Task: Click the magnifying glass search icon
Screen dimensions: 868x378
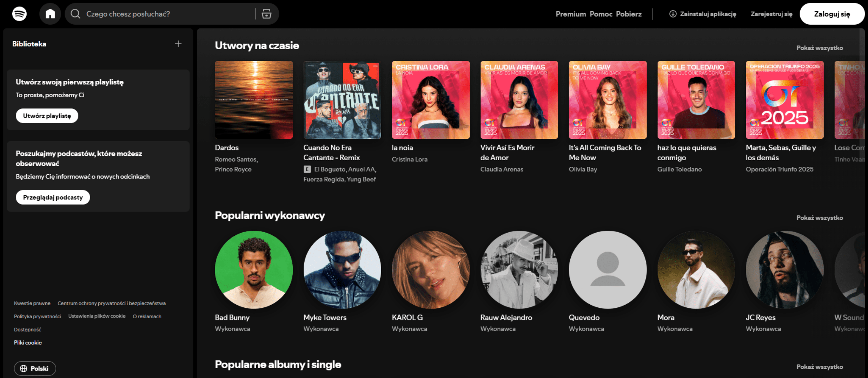Action: tap(75, 14)
